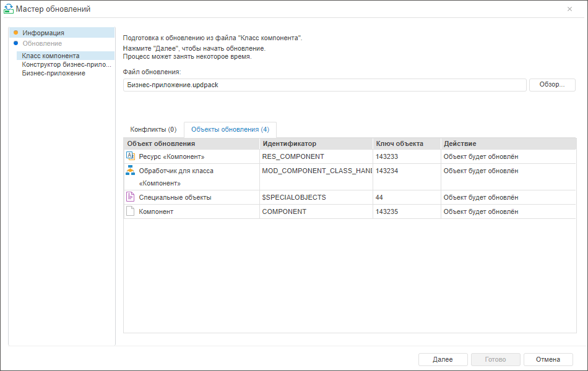Click the blank page icon beside Компонент
Screen dimensions: 588x371
coord(130,211)
